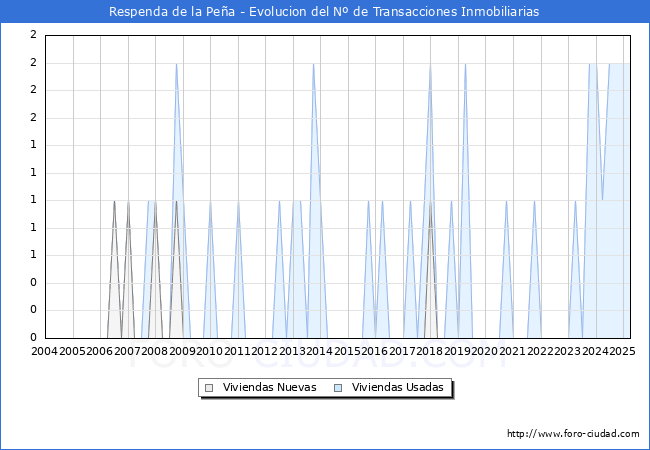Click the 2008 x-axis label
The height and width of the screenshot is (450, 650).
155,351
